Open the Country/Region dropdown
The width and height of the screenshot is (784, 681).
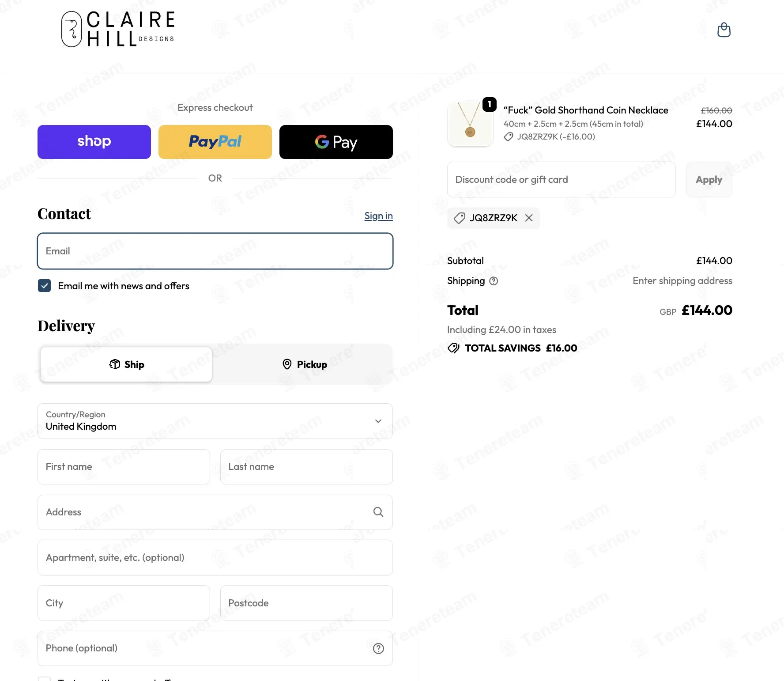point(215,421)
